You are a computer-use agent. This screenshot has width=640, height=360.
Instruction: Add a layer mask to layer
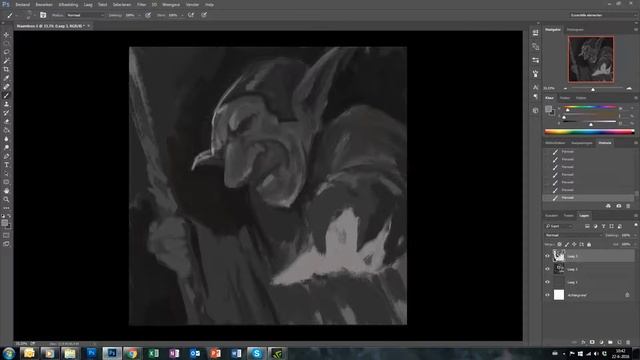point(592,342)
